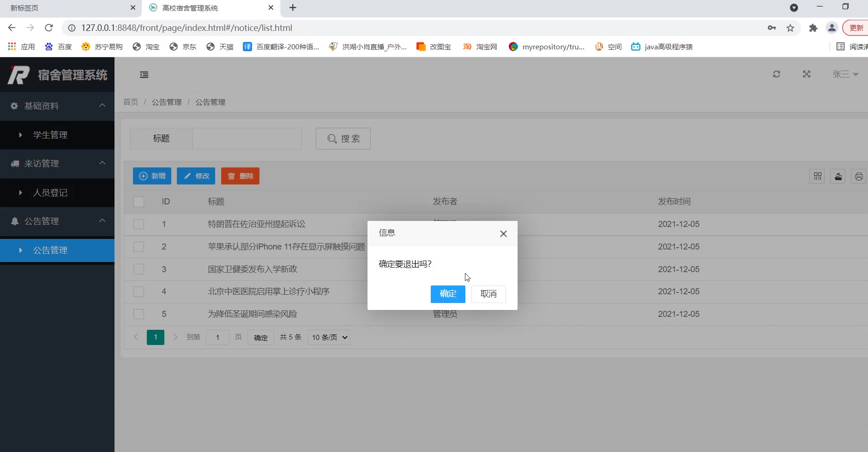Click the refresh icon in the top header
The width and height of the screenshot is (868, 452).
point(777,74)
